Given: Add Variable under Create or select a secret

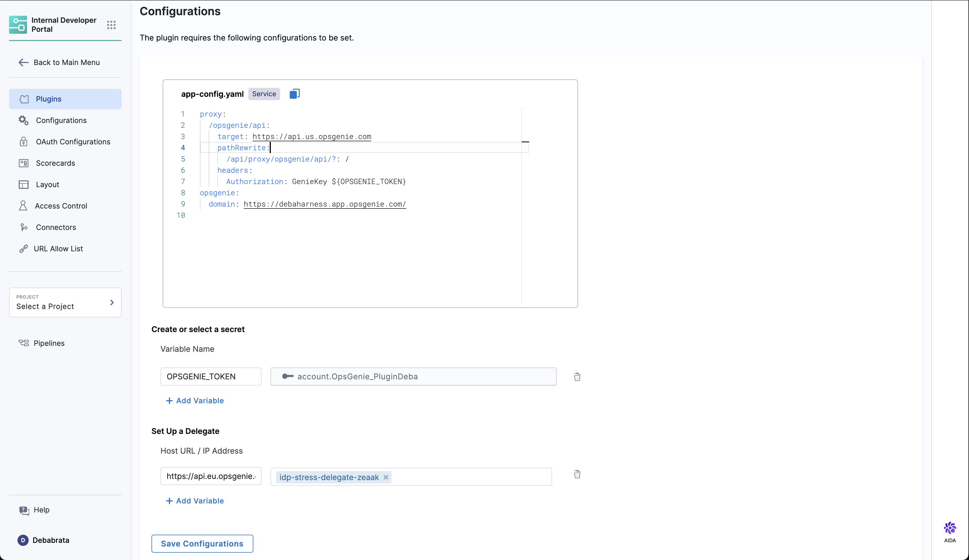Looking at the screenshot, I should [x=195, y=400].
